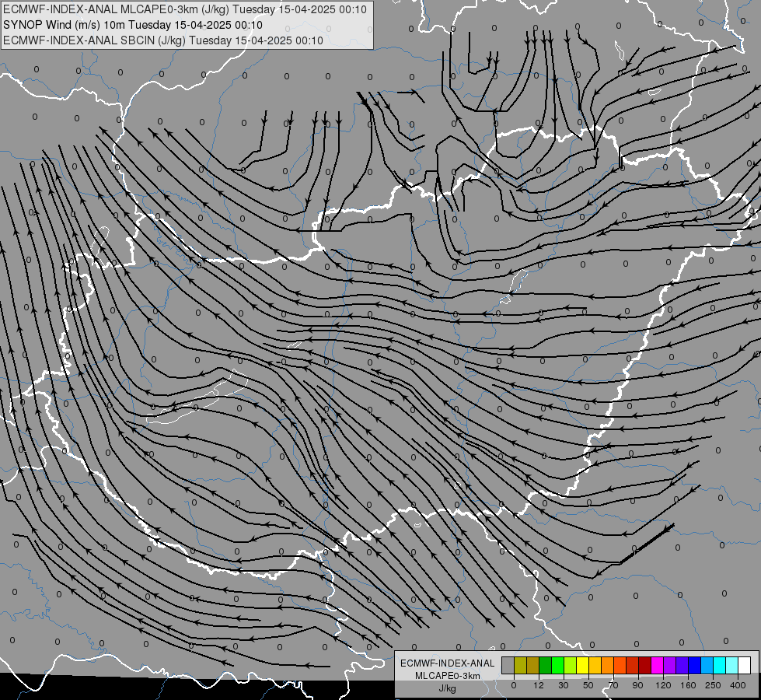761x700 pixels.
Task: Click the 'J/kg' unit label in the legend
Action: click(x=447, y=688)
